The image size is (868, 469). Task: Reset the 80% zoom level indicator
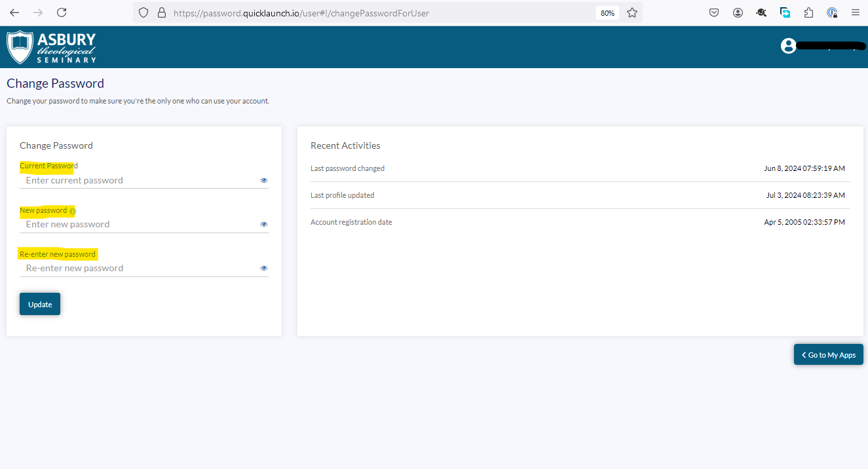[607, 13]
